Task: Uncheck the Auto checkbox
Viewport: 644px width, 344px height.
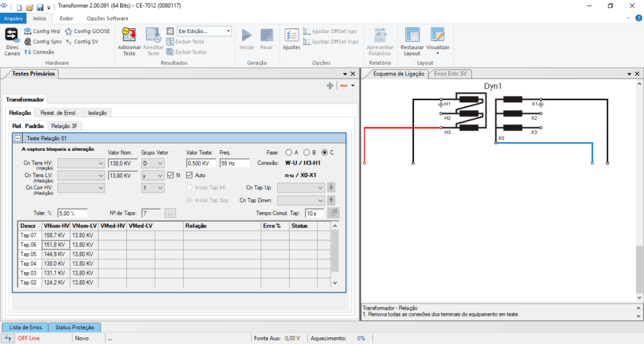Action: click(x=190, y=176)
